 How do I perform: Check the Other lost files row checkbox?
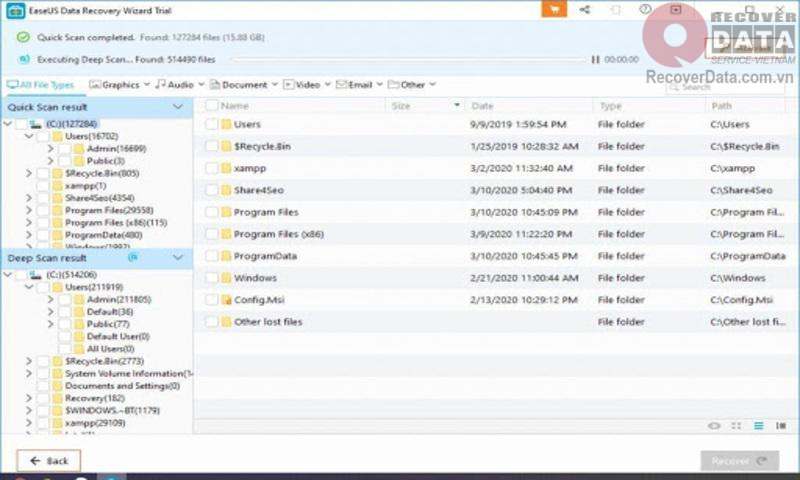211,321
